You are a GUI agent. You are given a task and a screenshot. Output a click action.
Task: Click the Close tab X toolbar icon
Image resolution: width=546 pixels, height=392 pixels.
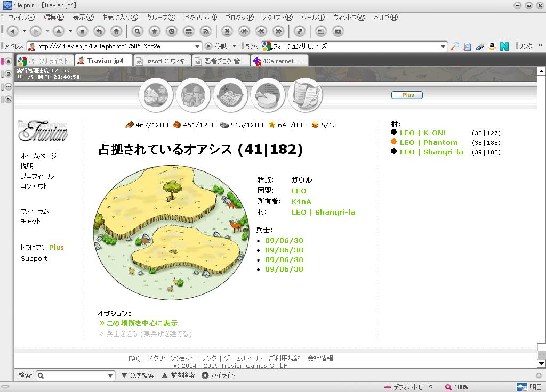click(227, 31)
